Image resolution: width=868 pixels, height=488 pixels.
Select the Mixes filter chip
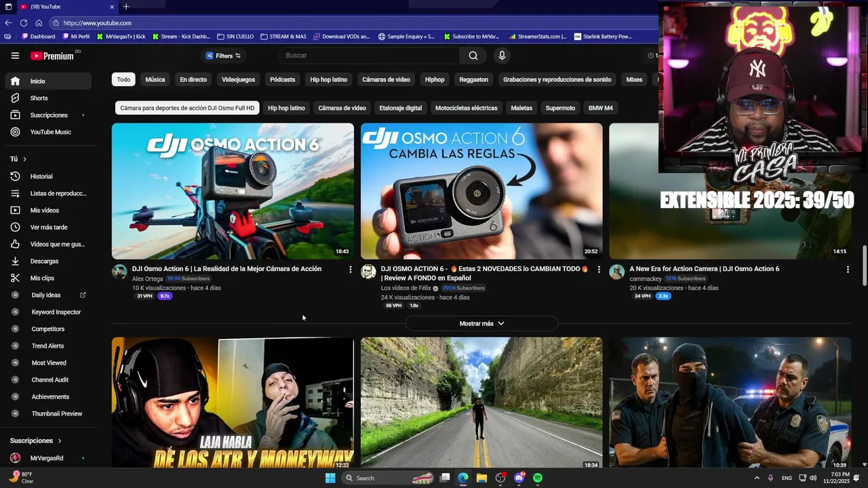tap(634, 79)
